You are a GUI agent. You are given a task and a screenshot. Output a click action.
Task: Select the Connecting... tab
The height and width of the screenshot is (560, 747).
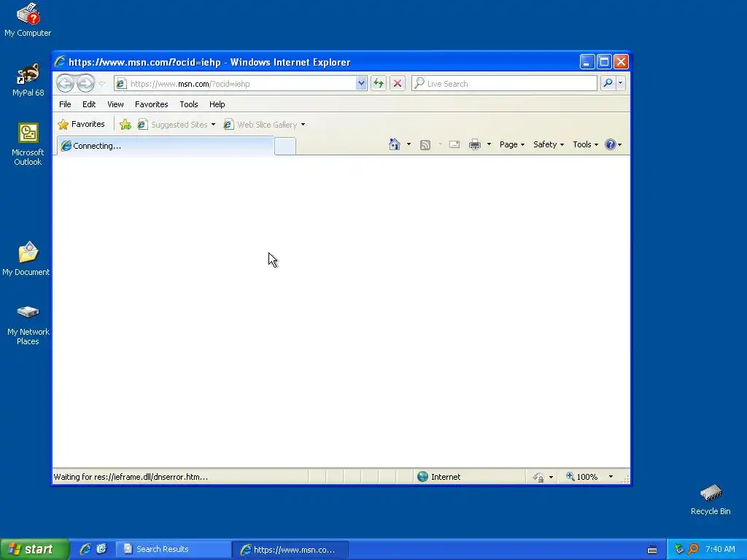166,146
